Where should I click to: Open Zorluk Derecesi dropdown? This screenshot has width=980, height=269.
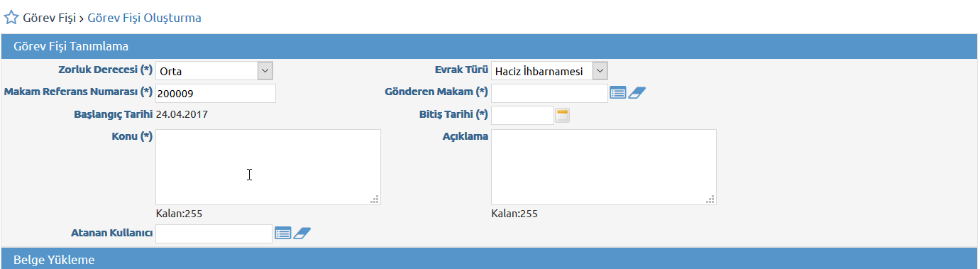214,70
